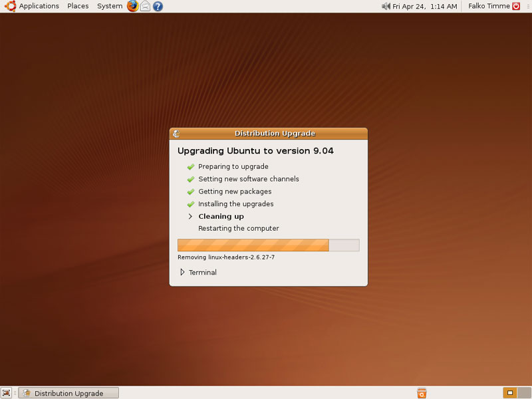Click 'Removing linux-headers-2.6.27-7' status text
Screen dimensions: 532x399
pos(226,257)
